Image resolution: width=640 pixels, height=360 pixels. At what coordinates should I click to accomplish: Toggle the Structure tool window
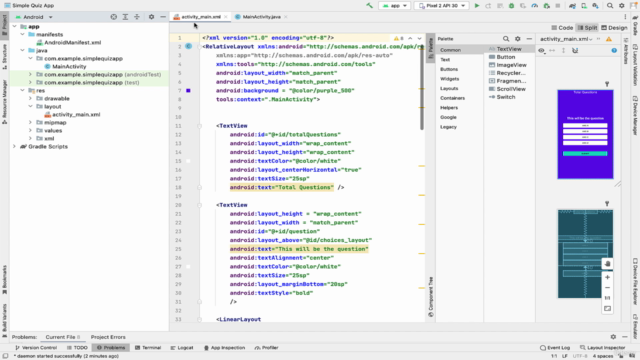tap(4, 57)
